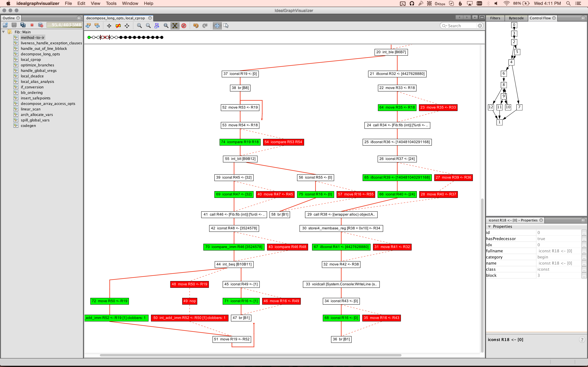This screenshot has height=367, width=588.
Task: Switch to the Bytecode tab
Action: point(516,18)
